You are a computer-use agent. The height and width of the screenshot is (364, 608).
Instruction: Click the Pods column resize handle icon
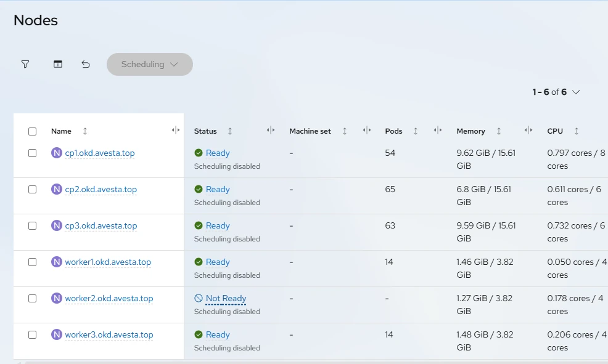438,130
